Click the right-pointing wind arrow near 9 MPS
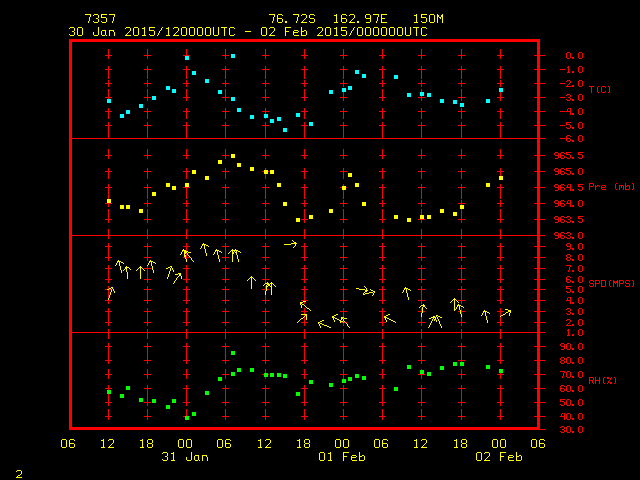640x480 pixels. tap(290, 243)
